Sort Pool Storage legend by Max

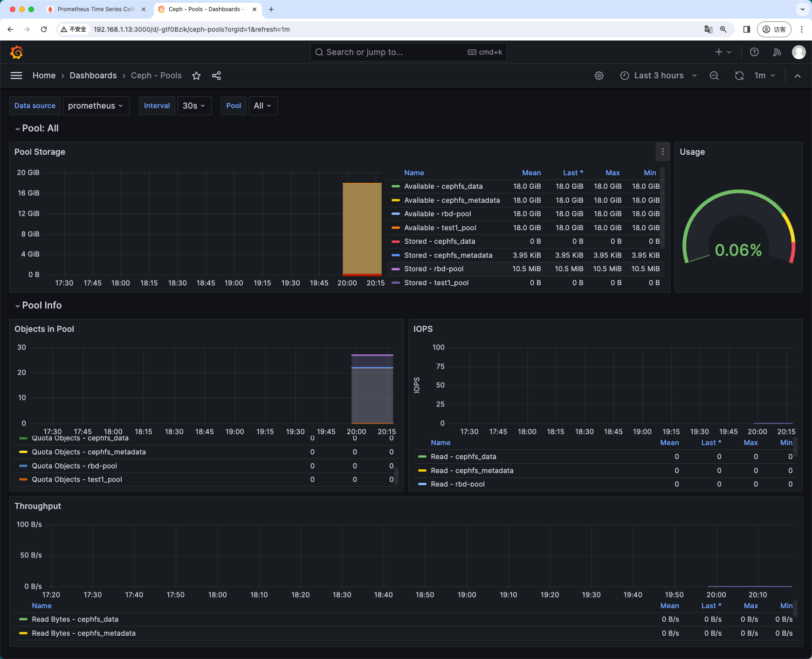tap(612, 173)
